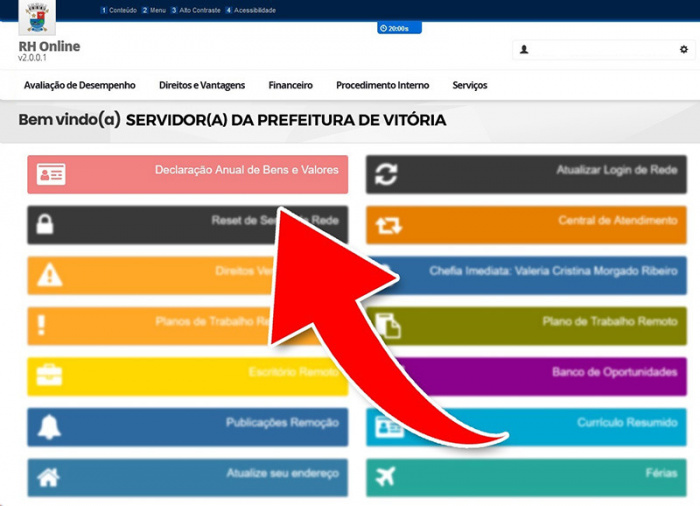The width and height of the screenshot is (700, 506).
Task: Open Publicações Remoção tile
Action: click(188, 427)
